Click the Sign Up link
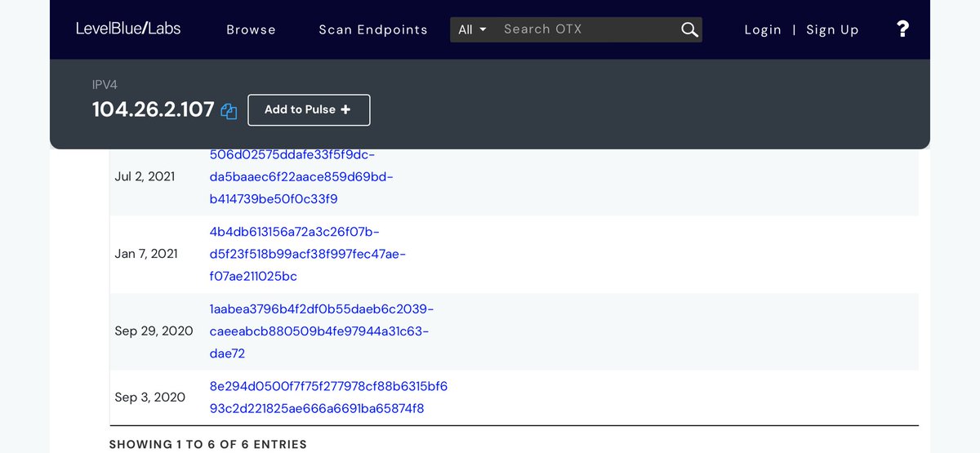980x453 pixels. [832, 29]
